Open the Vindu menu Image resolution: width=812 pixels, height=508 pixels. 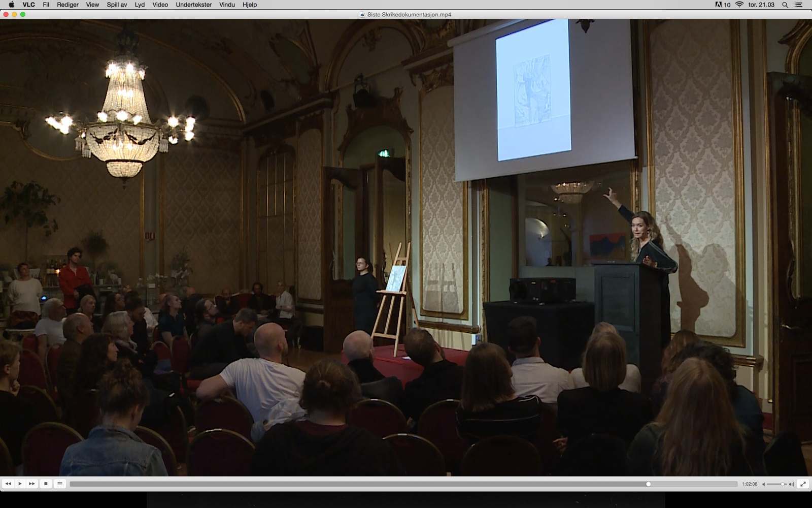[227, 5]
